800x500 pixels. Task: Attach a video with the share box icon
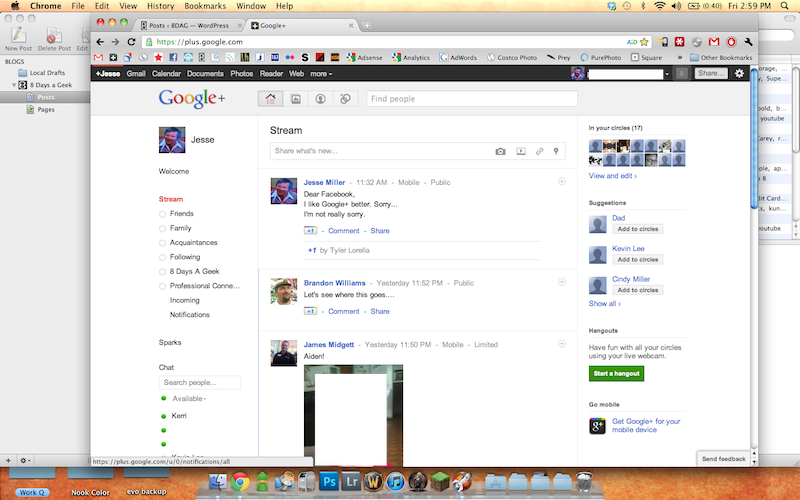[x=520, y=151]
